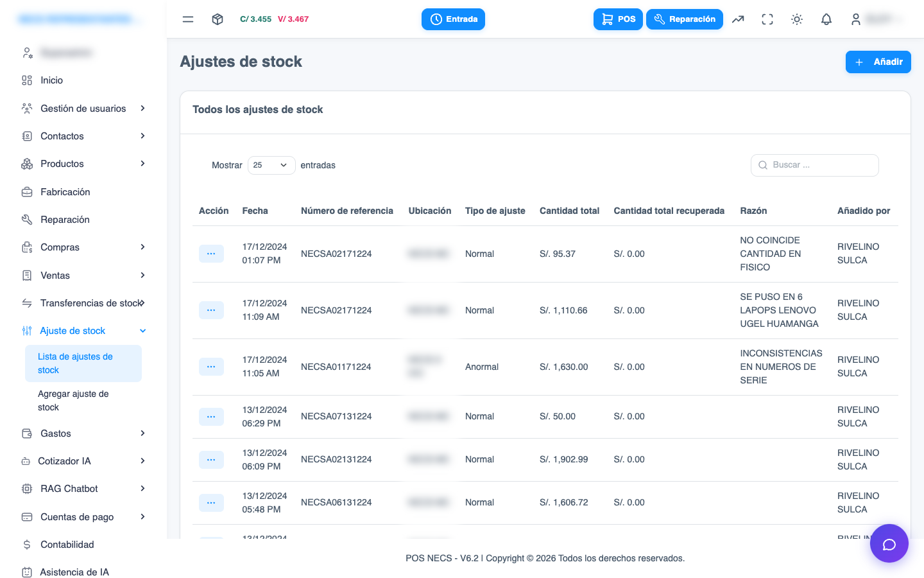Screen dimensions: 924x578
Task: Click the Cuentas de pago card icon
Action: [x=27, y=517]
